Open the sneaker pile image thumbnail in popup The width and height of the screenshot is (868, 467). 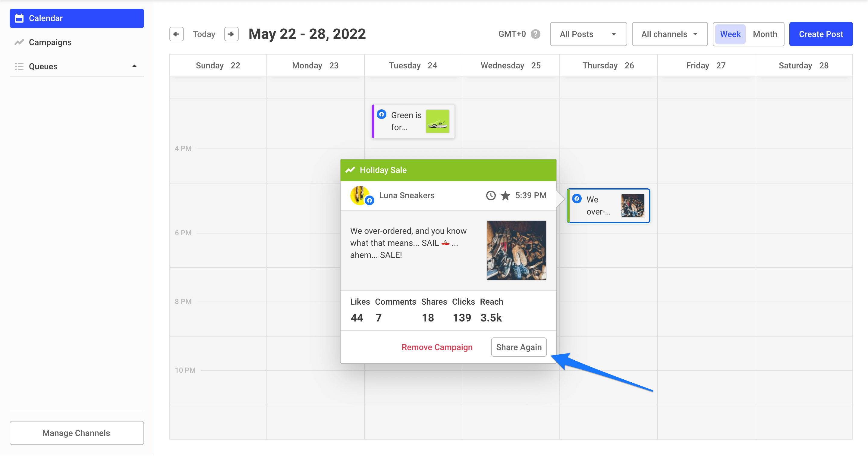(516, 250)
